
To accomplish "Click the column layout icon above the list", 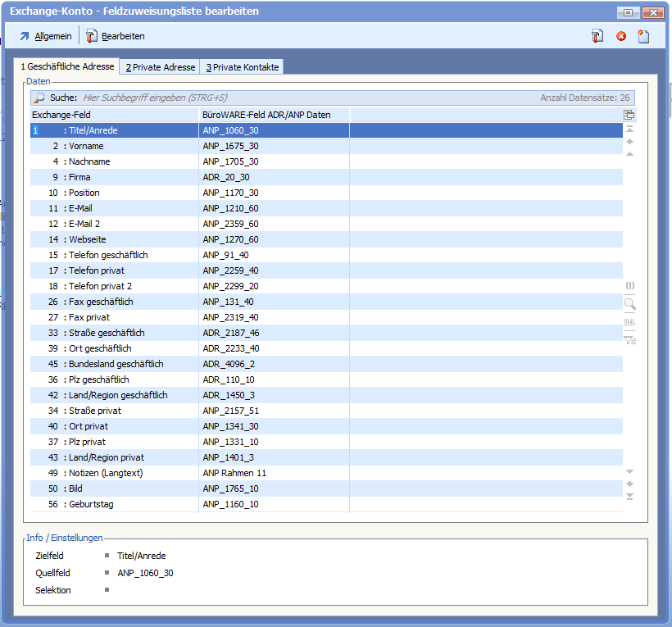I will tap(629, 115).
